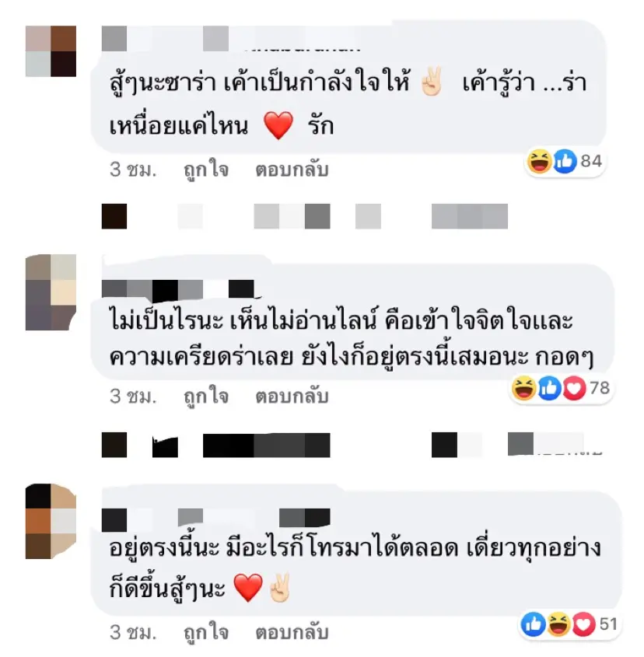Click the haha reaction icon beside the 84 count

tap(539, 161)
